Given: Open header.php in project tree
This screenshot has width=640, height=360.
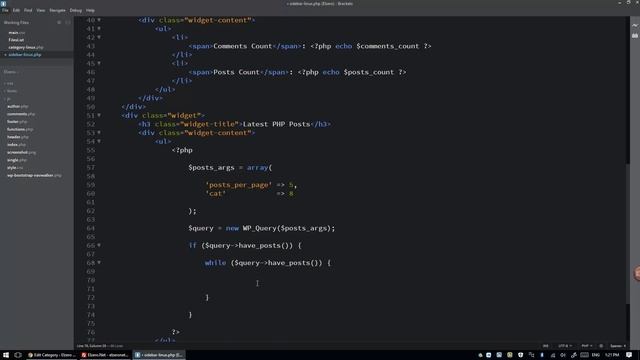Looking at the screenshot, I should (18, 137).
